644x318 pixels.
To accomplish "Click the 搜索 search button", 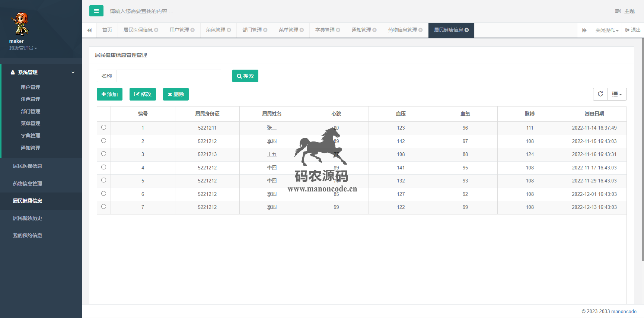I will tap(245, 76).
